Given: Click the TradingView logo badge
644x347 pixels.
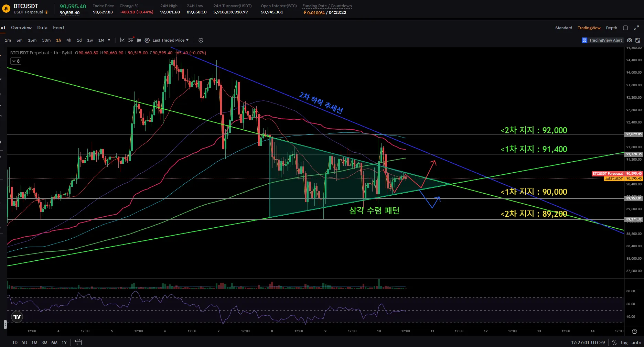Looking at the screenshot, I should [x=17, y=317].
